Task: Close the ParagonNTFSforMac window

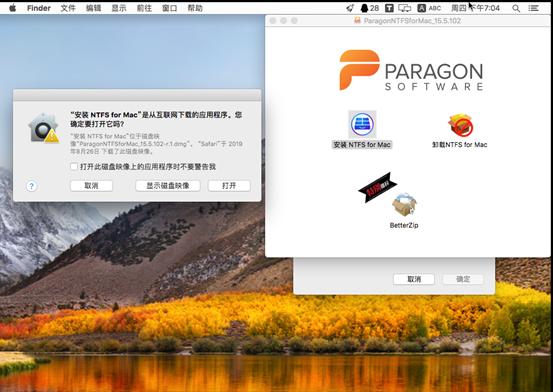Action: pyautogui.click(x=273, y=21)
